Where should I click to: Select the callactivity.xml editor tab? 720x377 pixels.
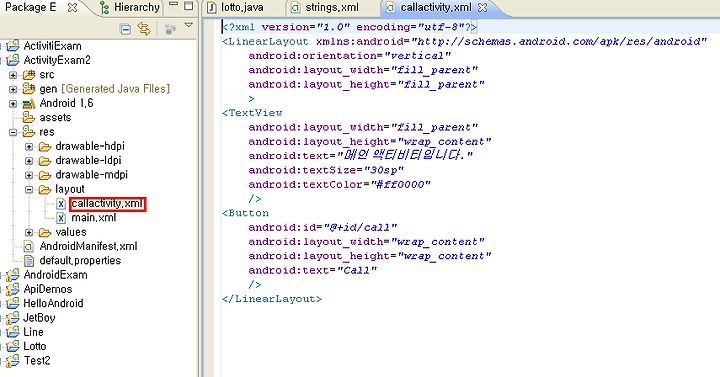pos(435,7)
